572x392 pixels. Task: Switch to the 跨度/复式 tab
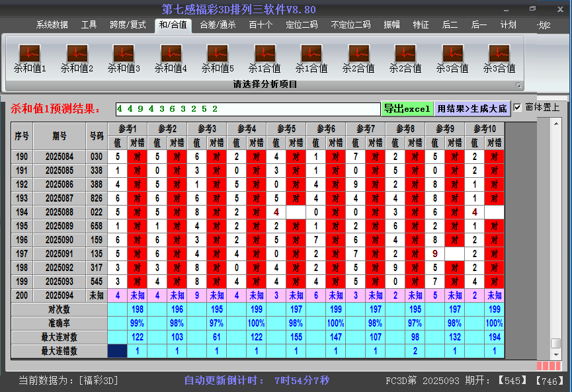(x=128, y=25)
